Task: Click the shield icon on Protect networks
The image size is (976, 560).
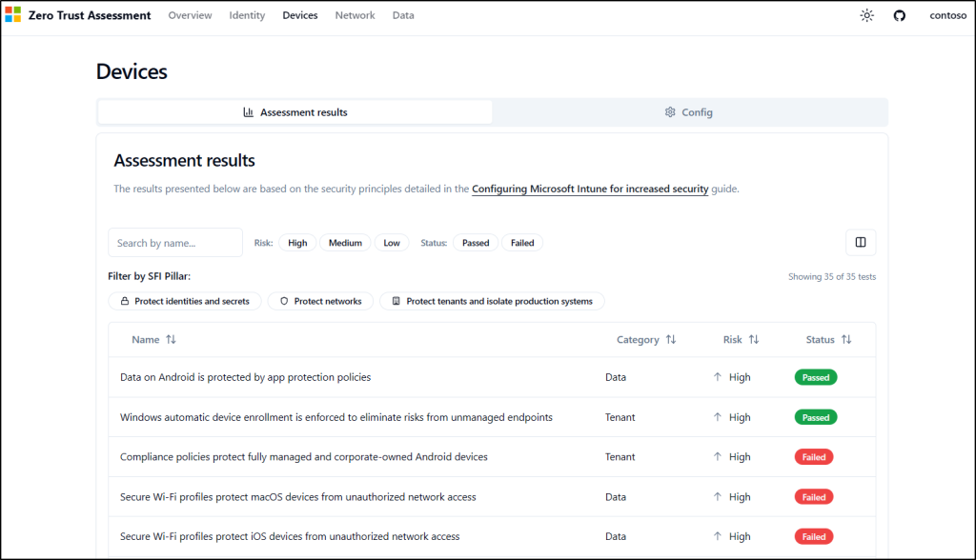Action: click(284, 301)
